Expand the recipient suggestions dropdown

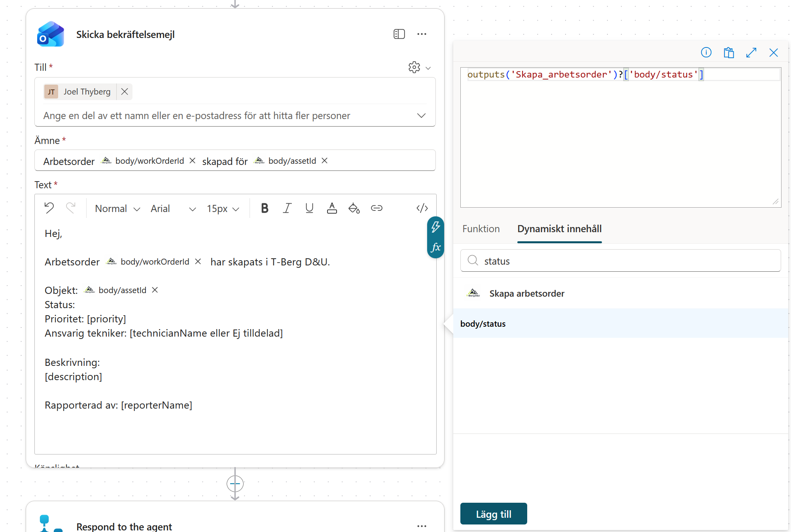pyautogui.click(x=421, y=115)
